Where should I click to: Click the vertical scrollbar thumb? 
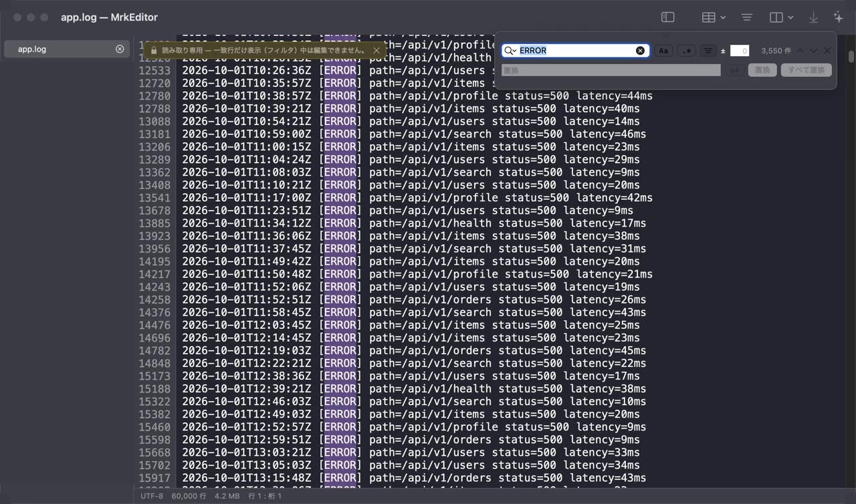click(x=851, y=57)
